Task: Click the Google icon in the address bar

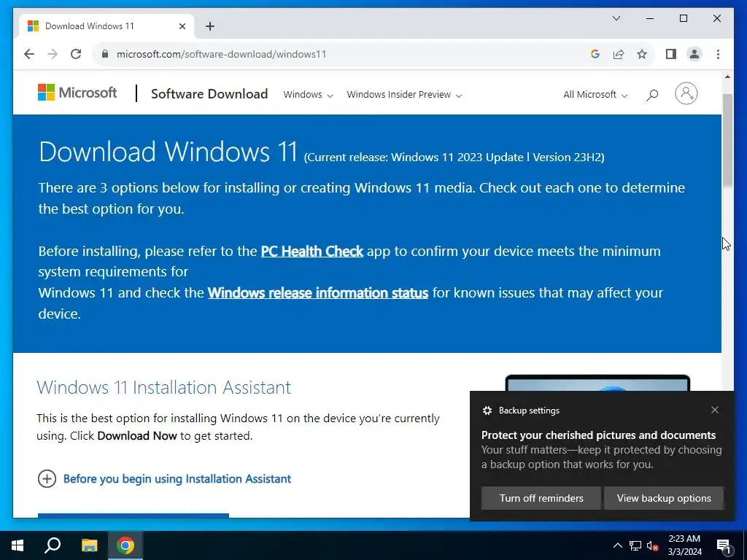Action: [595, 54]
